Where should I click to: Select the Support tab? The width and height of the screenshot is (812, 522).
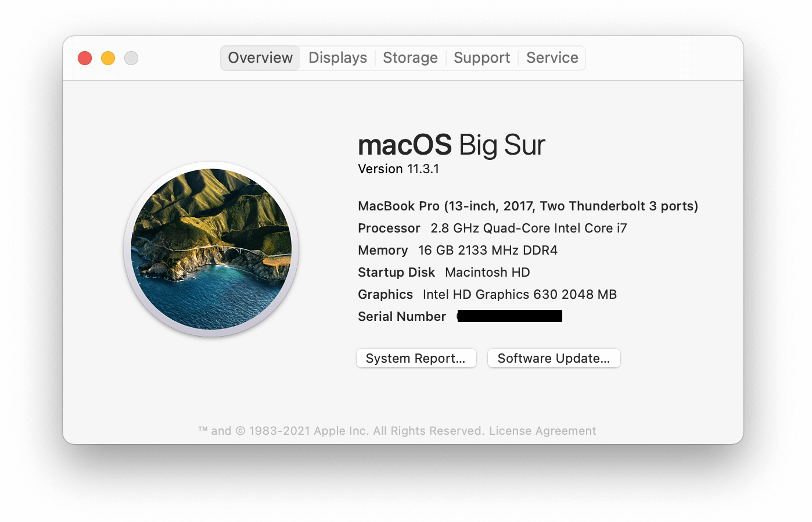point(482,58)
